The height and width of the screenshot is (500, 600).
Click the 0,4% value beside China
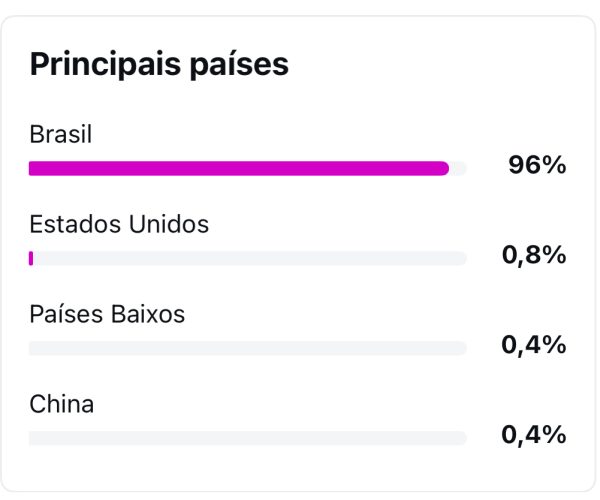[x=534, y=435]
